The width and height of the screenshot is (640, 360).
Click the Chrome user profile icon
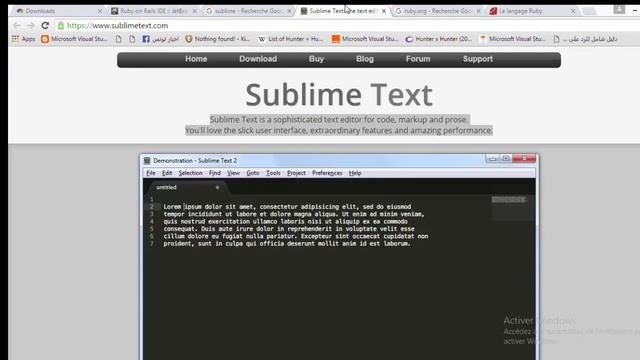tap(619, 9)
